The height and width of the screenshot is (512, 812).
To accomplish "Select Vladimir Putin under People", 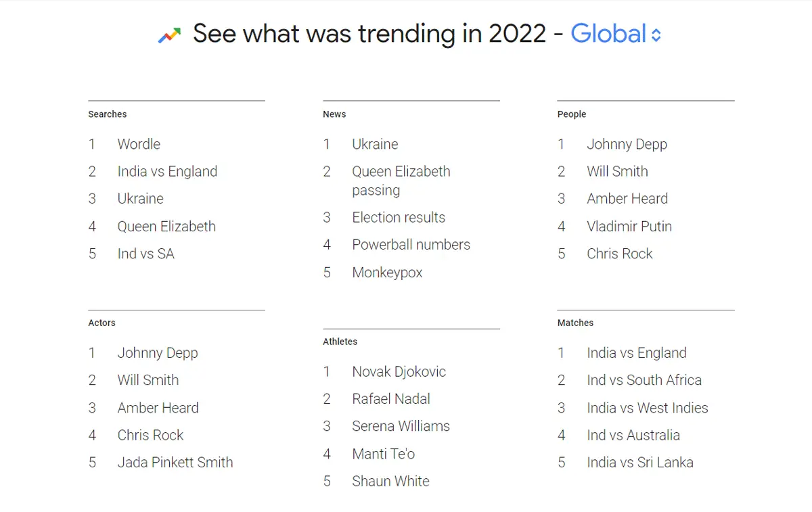I will (x=629, y=227).
